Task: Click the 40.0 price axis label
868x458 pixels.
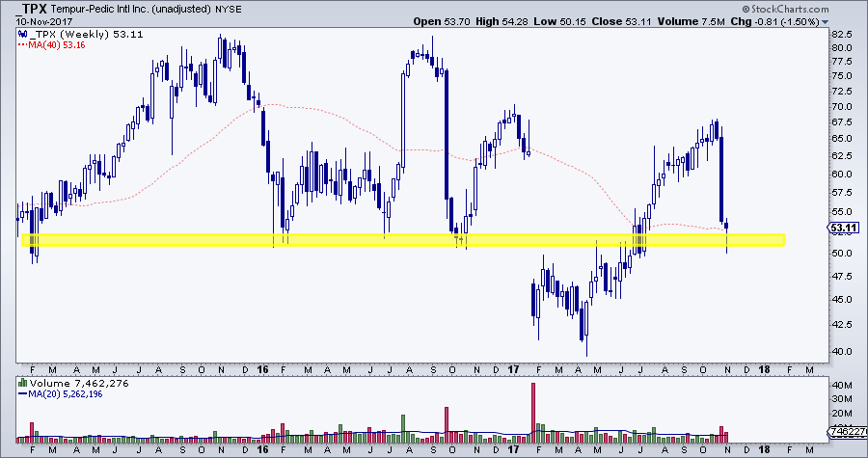Action: pos(841,351)
